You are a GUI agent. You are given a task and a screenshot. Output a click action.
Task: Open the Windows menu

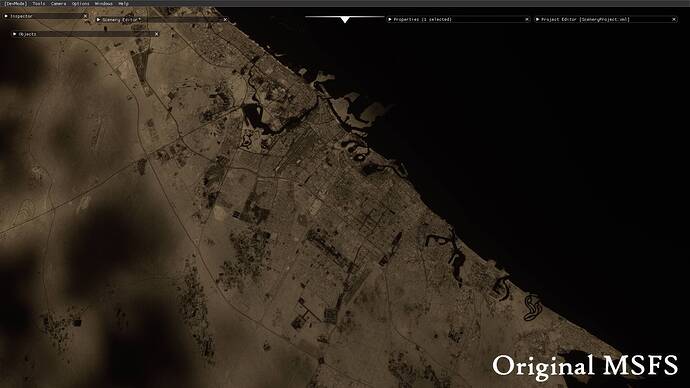(104, 4)
